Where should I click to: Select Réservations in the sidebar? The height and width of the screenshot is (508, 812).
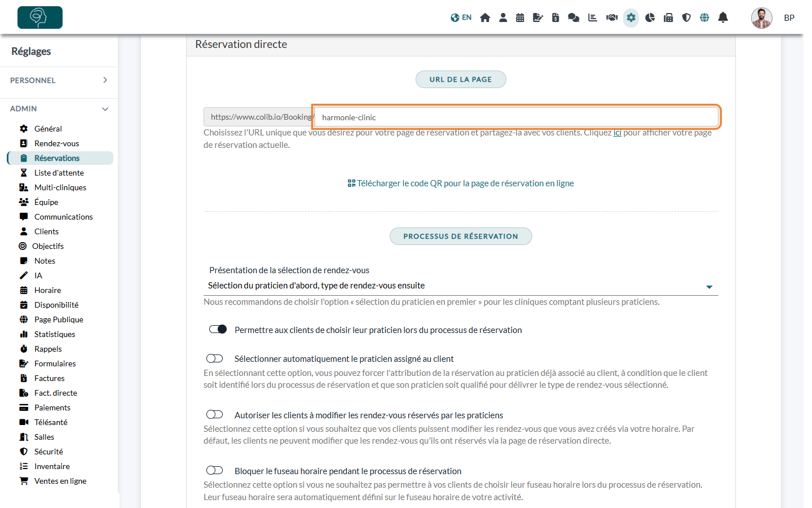pyautogui.click(x=60, y=158)
